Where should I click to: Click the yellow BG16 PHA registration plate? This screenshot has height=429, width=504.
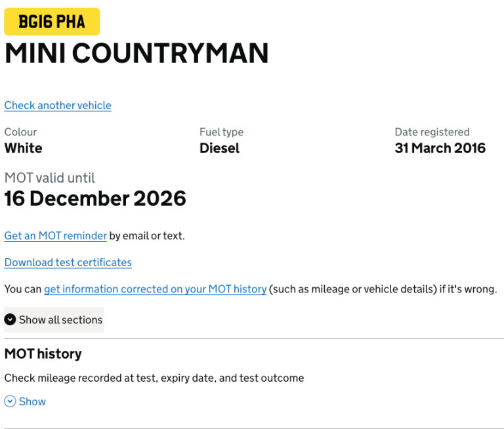(x=52, y=22)
